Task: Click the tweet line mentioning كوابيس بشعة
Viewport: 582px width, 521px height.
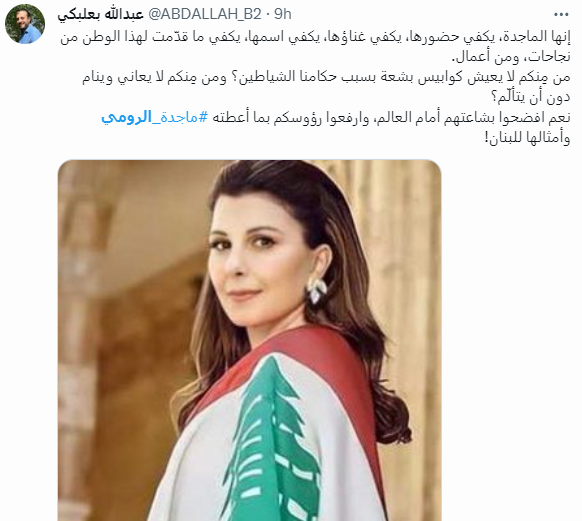Action: [x=326, y=77]
